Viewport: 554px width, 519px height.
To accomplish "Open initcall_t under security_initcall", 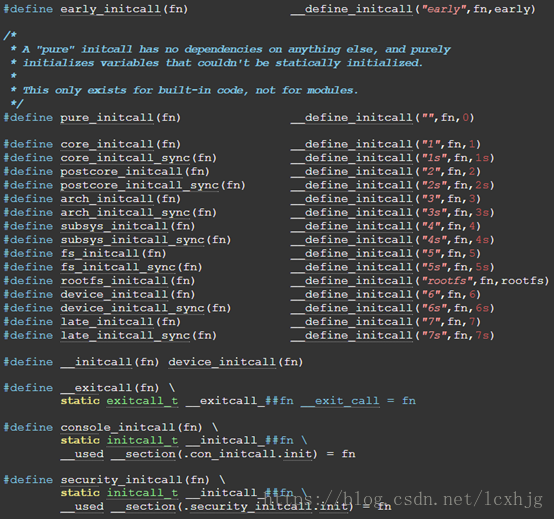I will [x=142, y=493].
